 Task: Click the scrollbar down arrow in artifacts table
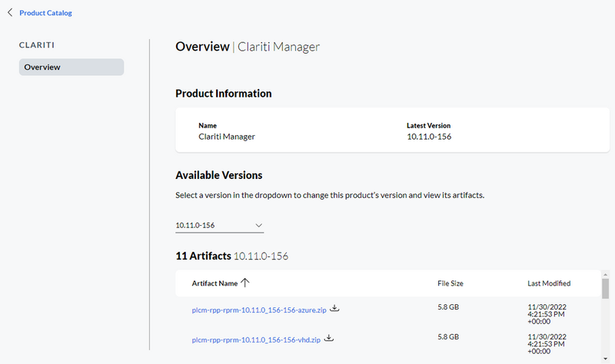605,359
